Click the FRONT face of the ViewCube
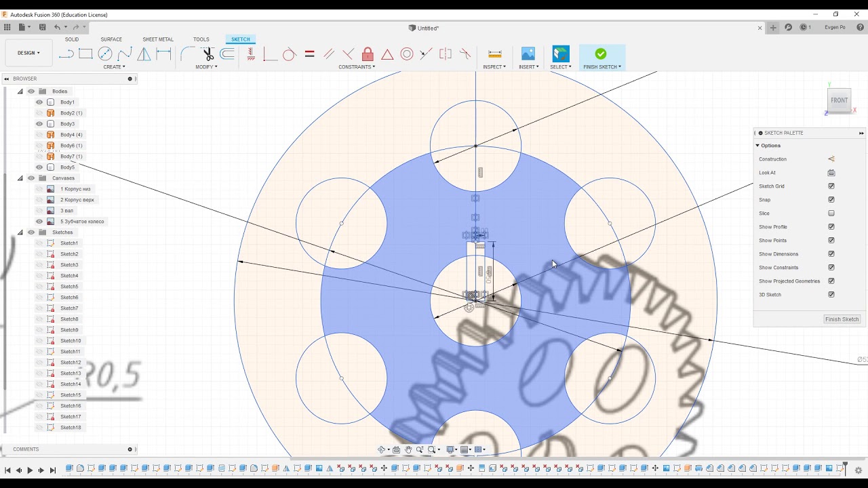 [839, 100]
